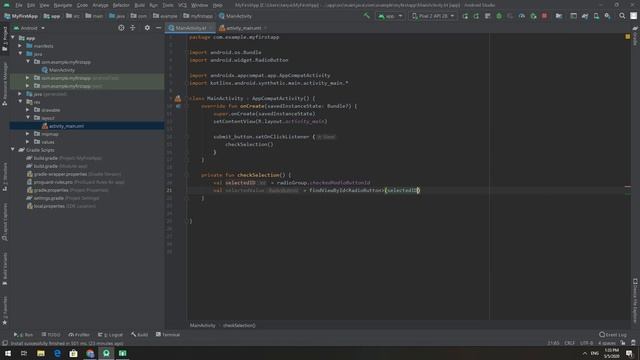
Task: Click the editor vertical scrollbar marker
Action: click(628, 187)
